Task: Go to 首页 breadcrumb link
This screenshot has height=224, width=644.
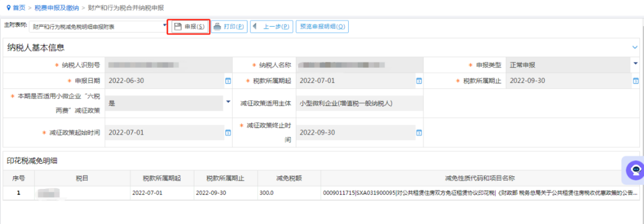Action: (x=19, y=7)
